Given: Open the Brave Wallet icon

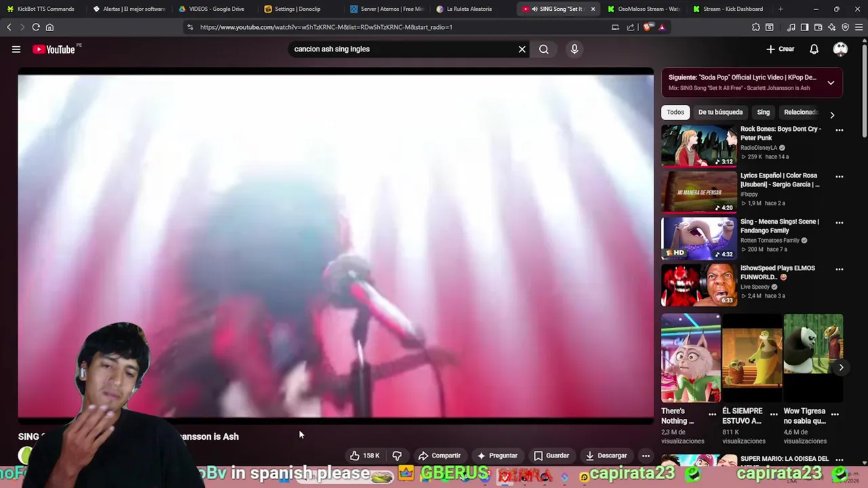Looking at the screenshot, I should (818, 27).
